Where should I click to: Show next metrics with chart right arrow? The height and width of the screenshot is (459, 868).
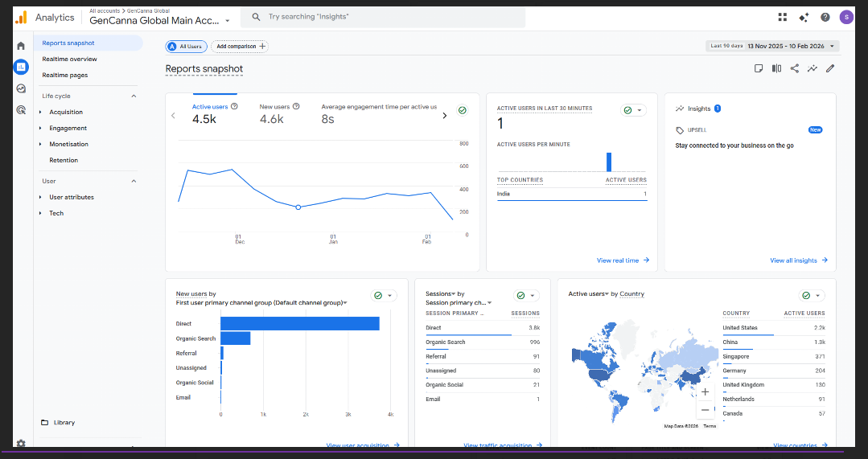[x=444, y=116]
